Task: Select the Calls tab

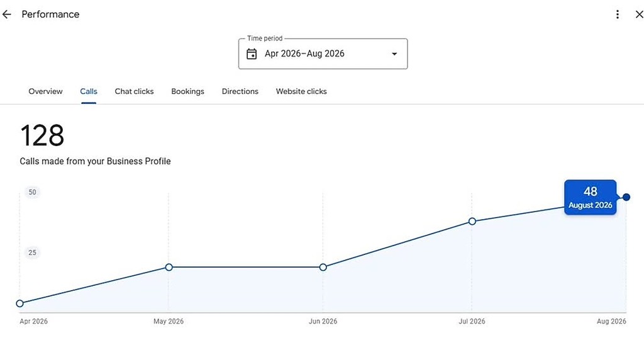Action: (89, 91)
